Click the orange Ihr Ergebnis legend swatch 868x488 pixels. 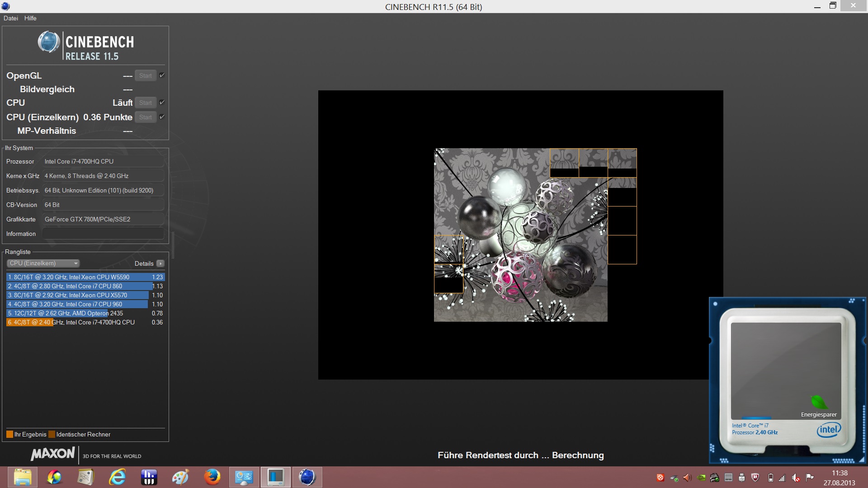tap(9, 434)
